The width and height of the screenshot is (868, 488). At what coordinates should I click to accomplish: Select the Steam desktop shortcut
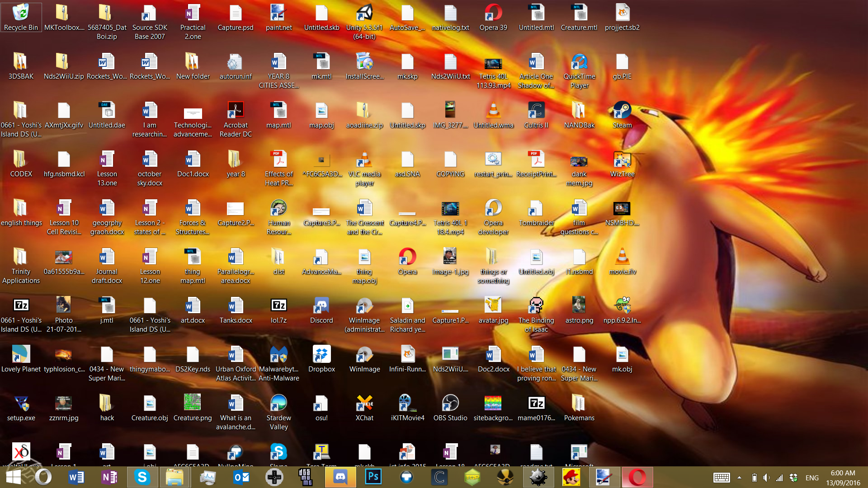622,115
